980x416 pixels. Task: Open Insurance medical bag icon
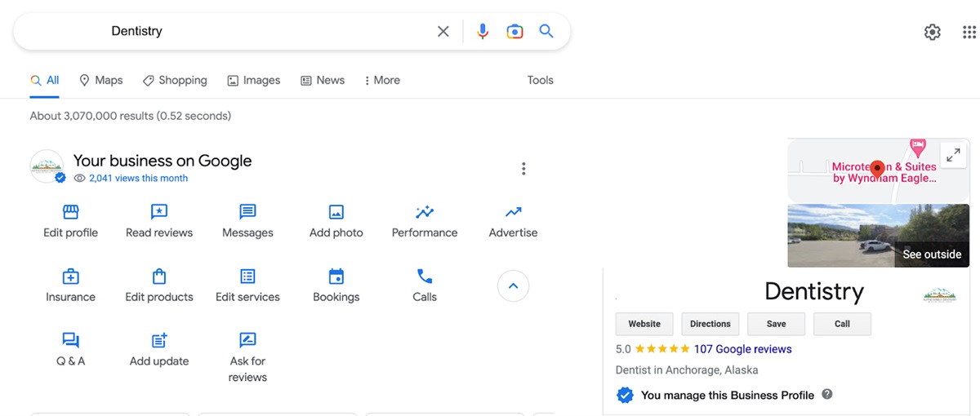point(71,277)
